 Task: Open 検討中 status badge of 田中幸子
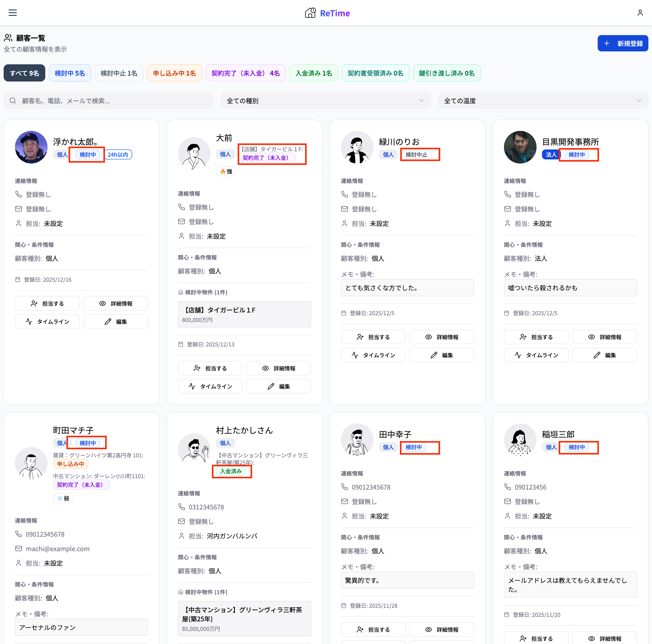pyautogui.click(x=414, y=447)
